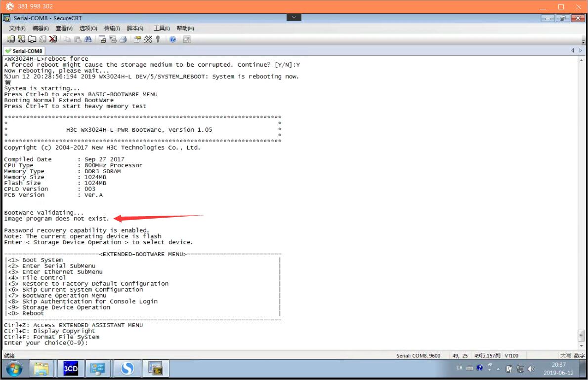Click status bar text 'VT100'
588x380 pixels.
pyautogui.click(x=511, y=356)
